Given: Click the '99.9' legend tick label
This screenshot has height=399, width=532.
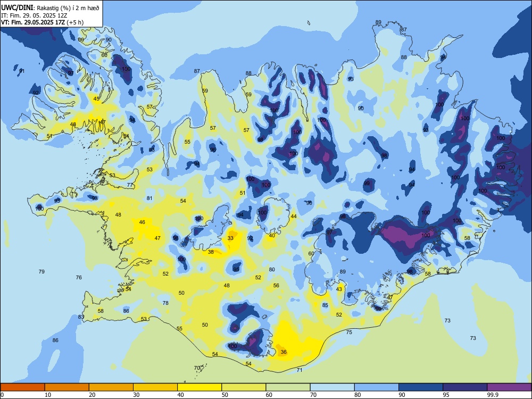Looking at the screenshot, I should [x=493, y=395].
